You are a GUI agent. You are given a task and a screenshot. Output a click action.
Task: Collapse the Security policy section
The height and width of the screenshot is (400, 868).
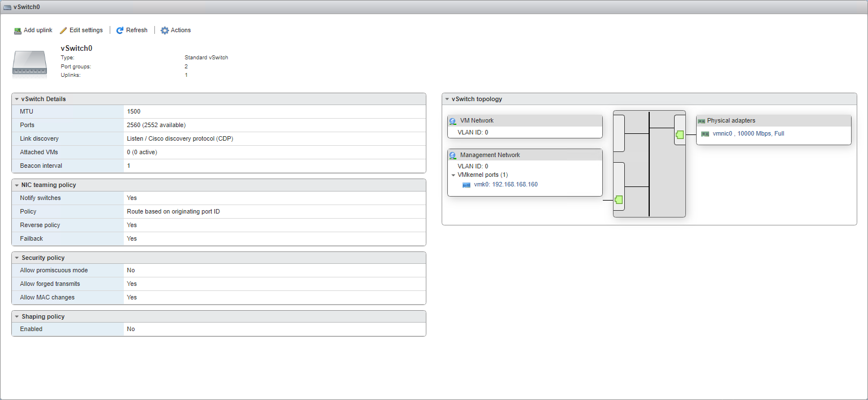tap(17, 258)
